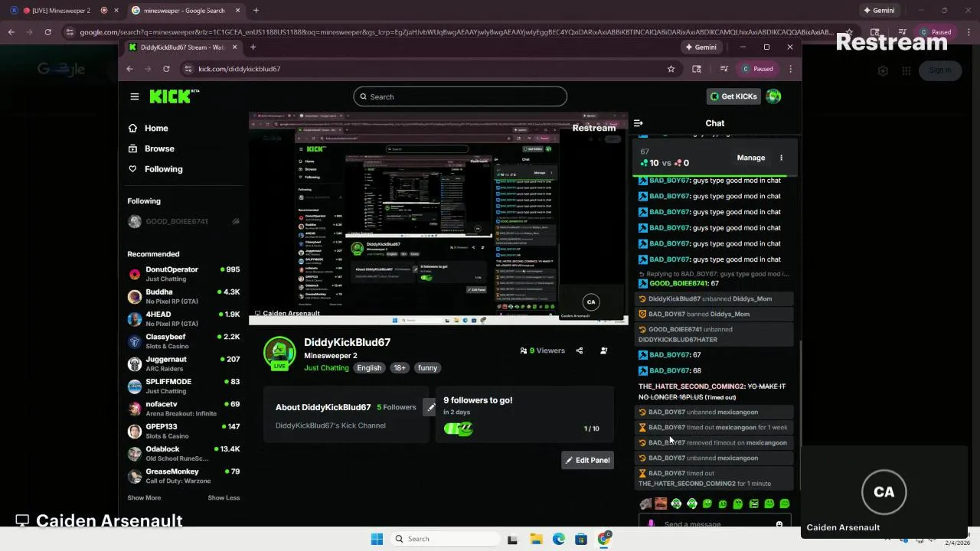This screenshot has width=980, height=551.
Task: Go back in front browser window
Action: click(129, 69)
